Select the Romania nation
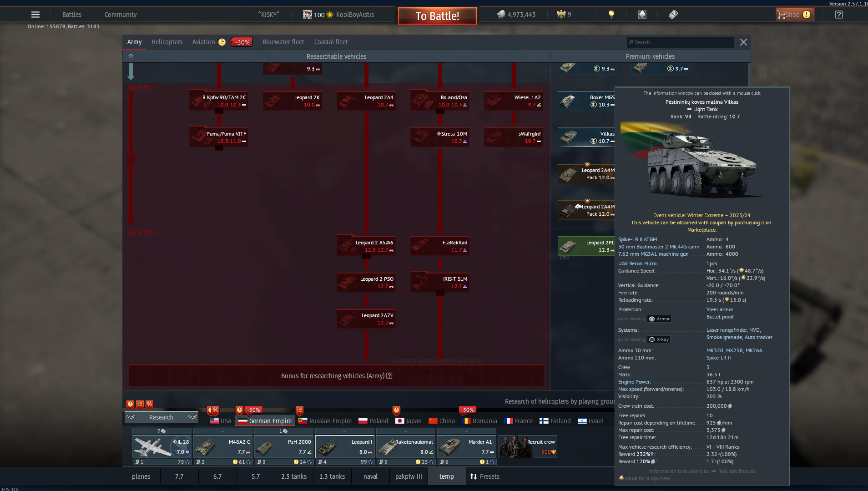868x491 pixels. tap(479, 421)
